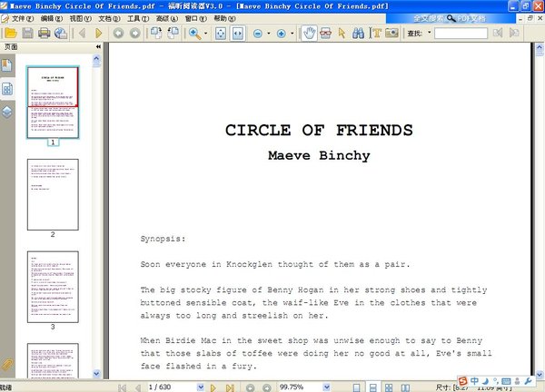This screenshot has width=545, height=392.
Task: Open the page number 1 / 630 dropdown
Action: (201, 387)
